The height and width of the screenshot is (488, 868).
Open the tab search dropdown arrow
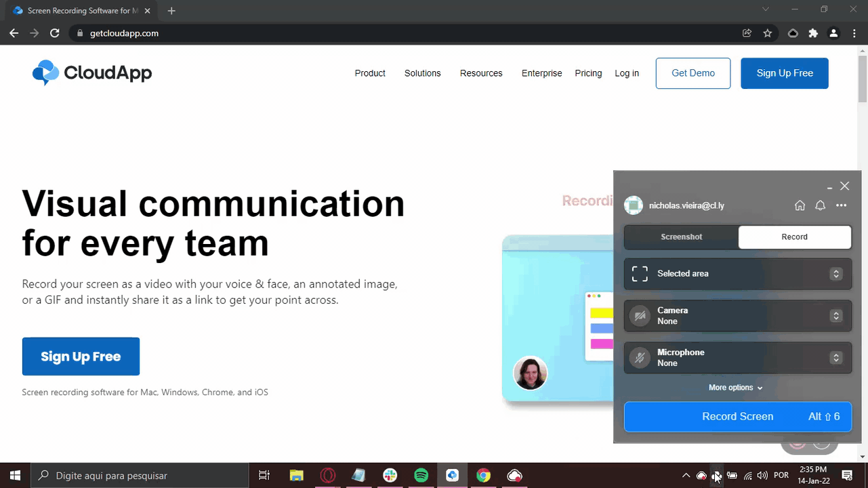click(x=766, y=9)
